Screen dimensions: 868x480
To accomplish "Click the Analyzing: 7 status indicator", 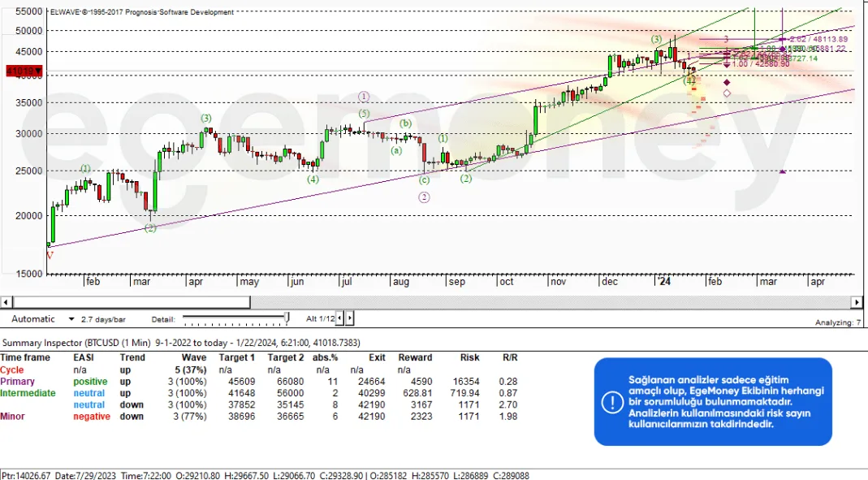I will [x=838, y=322].
